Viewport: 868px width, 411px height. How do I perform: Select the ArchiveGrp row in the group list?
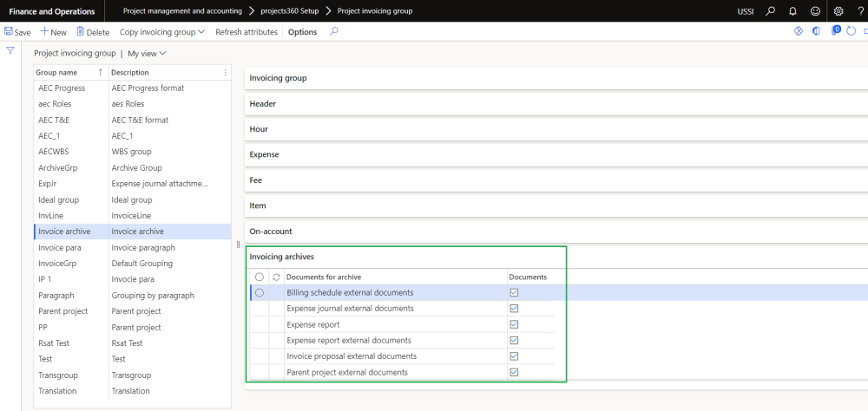tap(56, 167)
